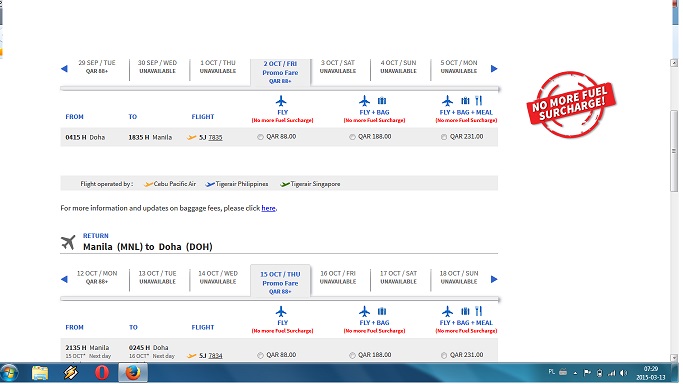This screenshot has height=384, width=683.
Task: Click the scrollbar down arrow
Action: [674, 358]
